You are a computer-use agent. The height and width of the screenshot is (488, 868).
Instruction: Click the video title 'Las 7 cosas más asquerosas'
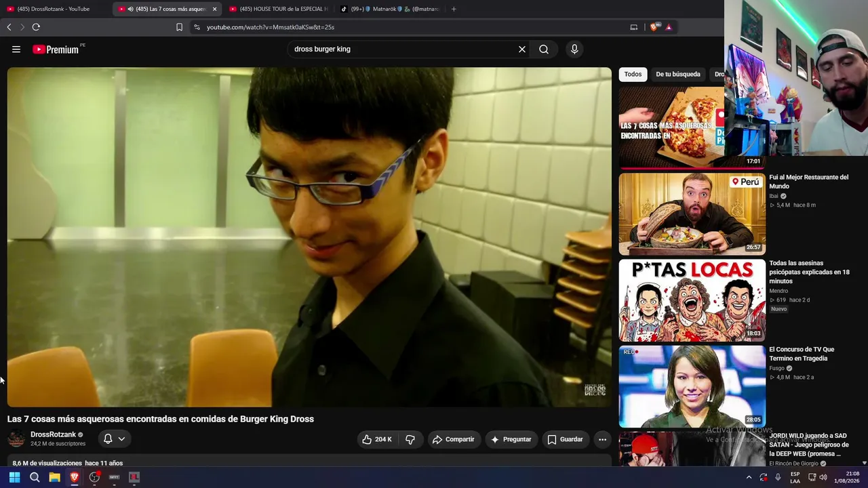click(x=161, y=419)
